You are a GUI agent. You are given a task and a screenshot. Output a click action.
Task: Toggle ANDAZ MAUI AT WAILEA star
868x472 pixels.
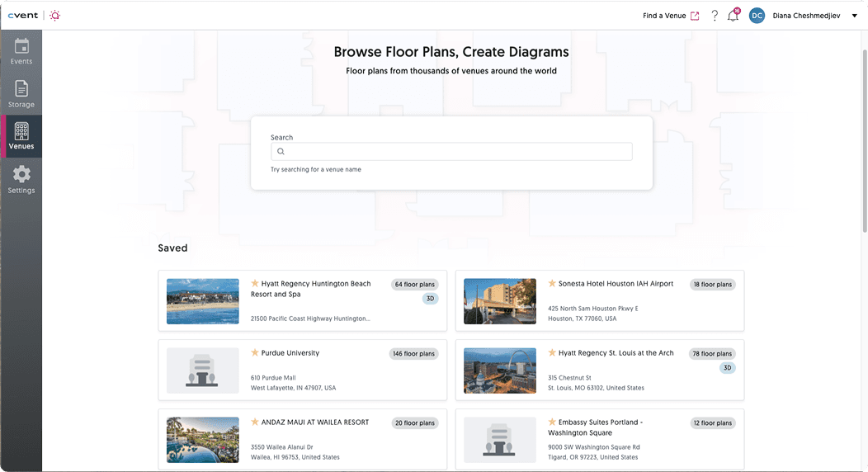[x=255, y=422]
